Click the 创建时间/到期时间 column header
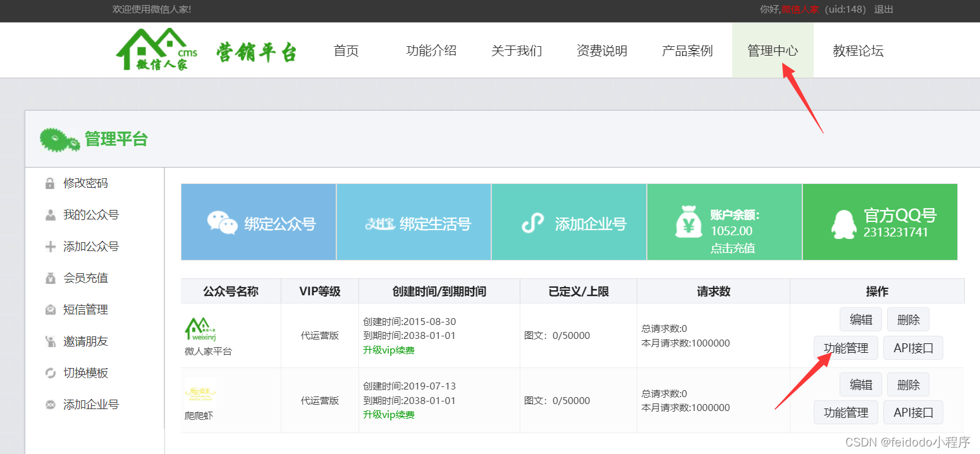980x454 pixels. click(439, 291)
